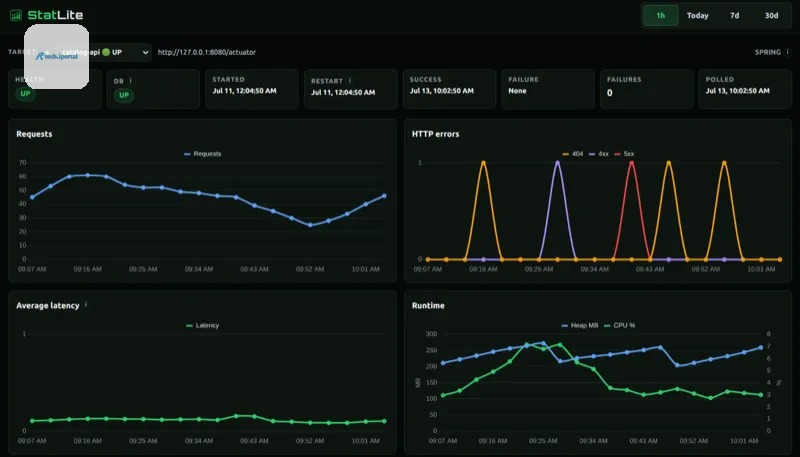Switch to the 7d time range
Viewport: 800px width, 457px height.
click(734, 15)
